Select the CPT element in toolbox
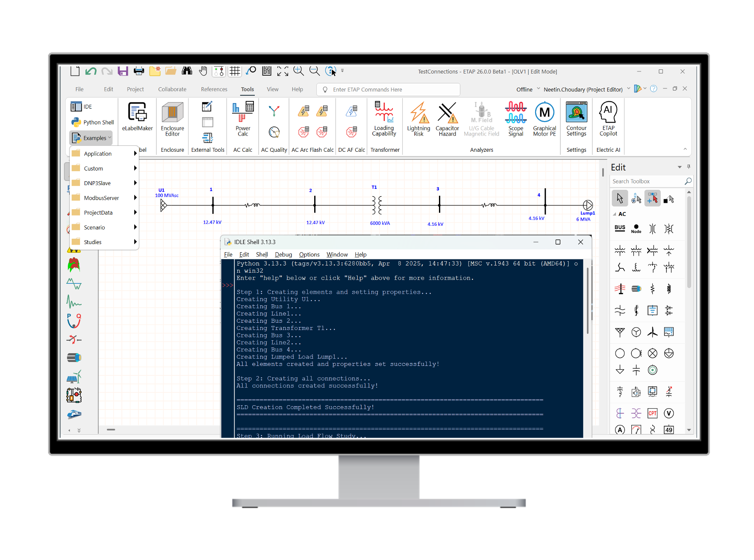The image size is (754, 560). click(x=652, y=413)
